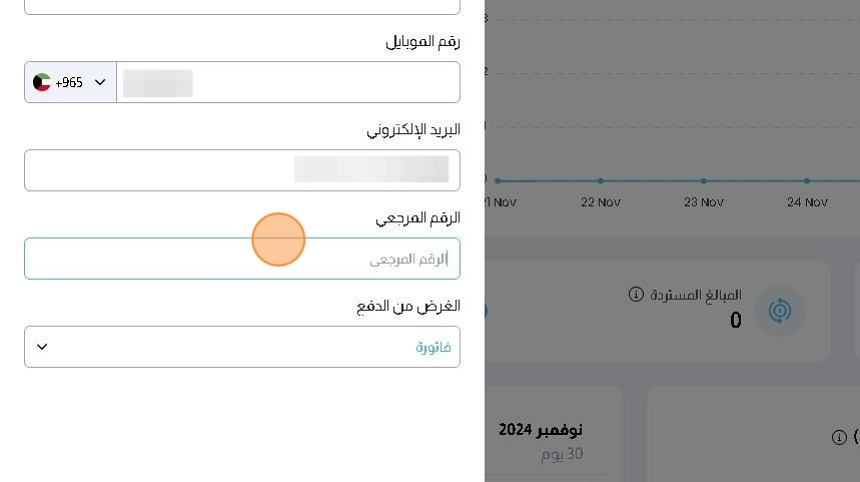Image resolution: width=860 pixels, height=482 pixels.
Task: Open the الغرض من الدفع dropdown arrow
Action: coord(42,347)
